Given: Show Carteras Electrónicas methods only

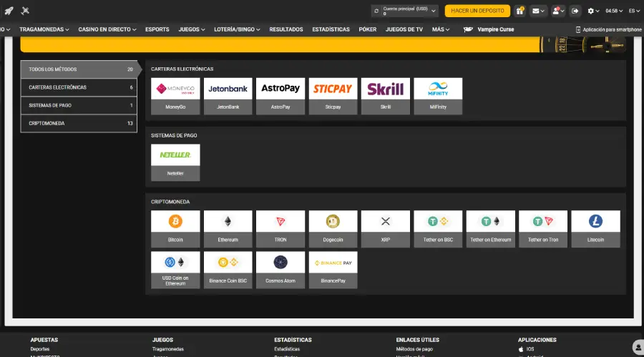Looking at the screenshot, I should 79,87.
